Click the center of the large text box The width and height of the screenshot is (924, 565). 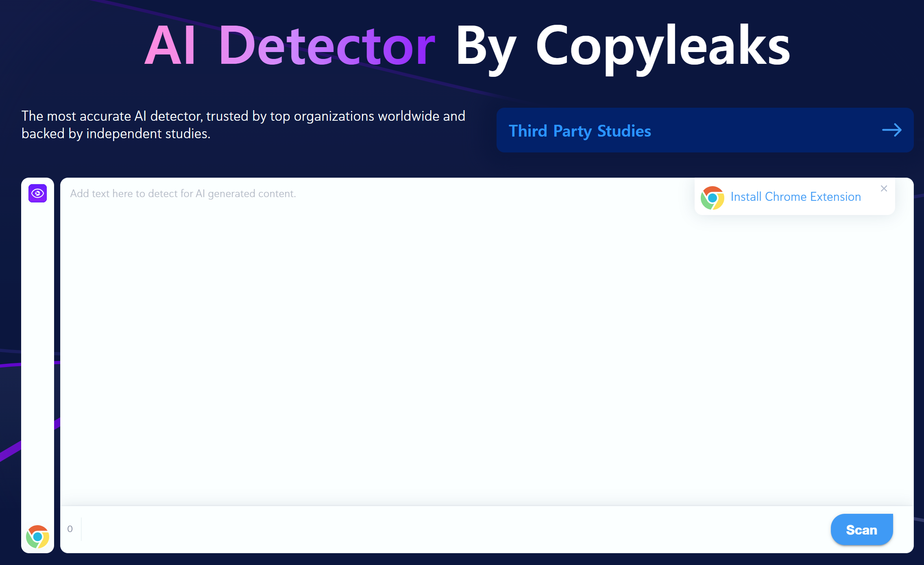pyautogui.click(x=487, y=341)
